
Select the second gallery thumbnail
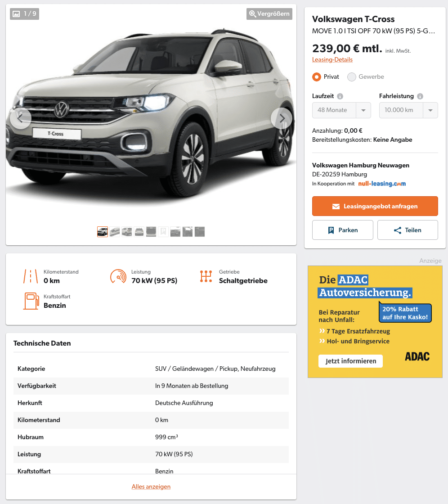pyautogui.click(x=115, y=232)
